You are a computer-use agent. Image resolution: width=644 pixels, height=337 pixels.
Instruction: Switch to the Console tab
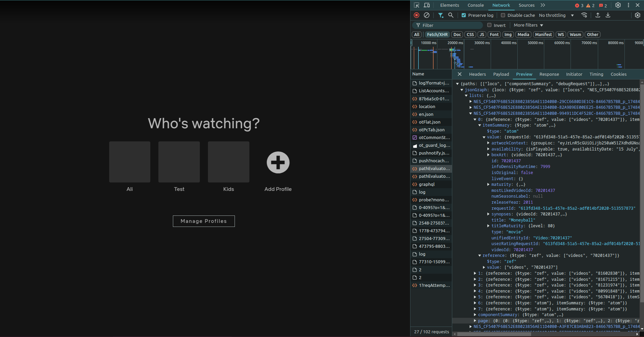pyautogui.click(x=476, y=5)
